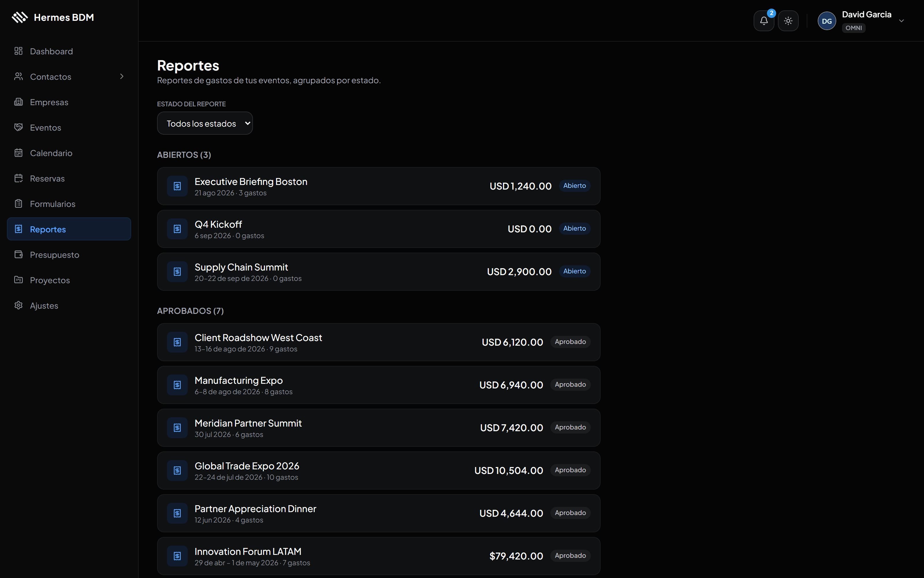Expand the David Garcia account menu chevron
Viewport: 924px width, 578px height.
(901, 21)
